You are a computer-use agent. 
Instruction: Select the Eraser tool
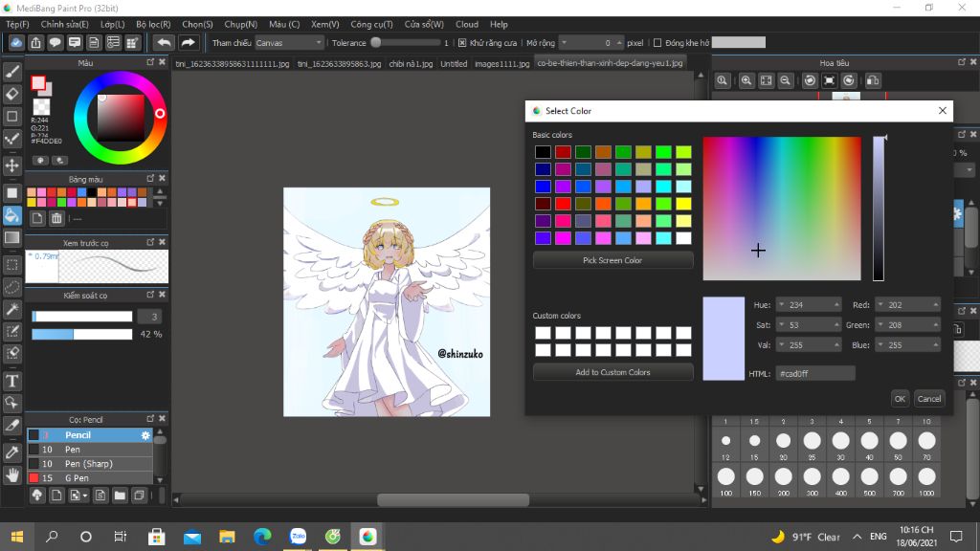(11, 94)
